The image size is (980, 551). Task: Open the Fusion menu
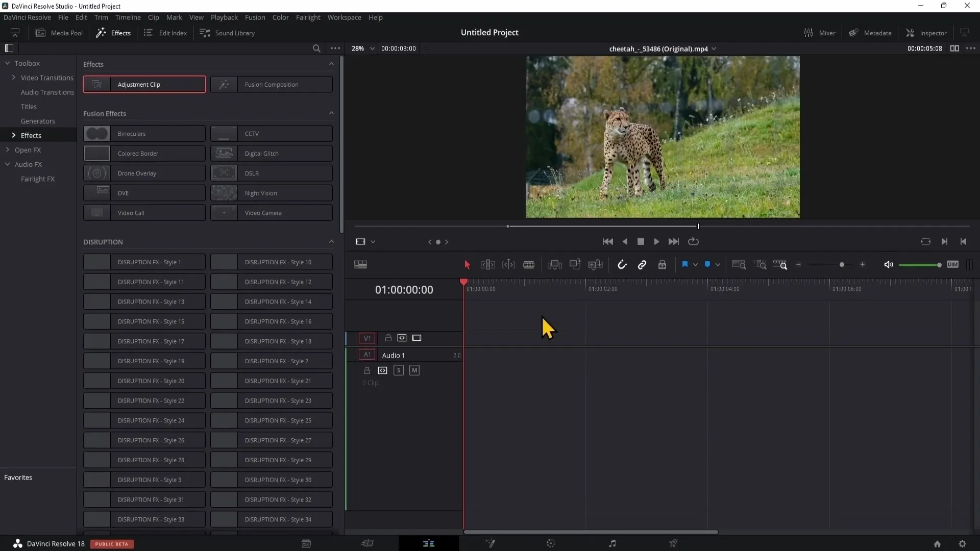coord(255,17)
